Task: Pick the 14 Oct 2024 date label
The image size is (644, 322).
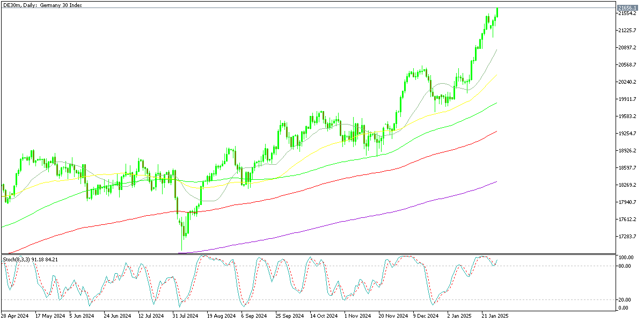Action: click(x=324, y=316)
